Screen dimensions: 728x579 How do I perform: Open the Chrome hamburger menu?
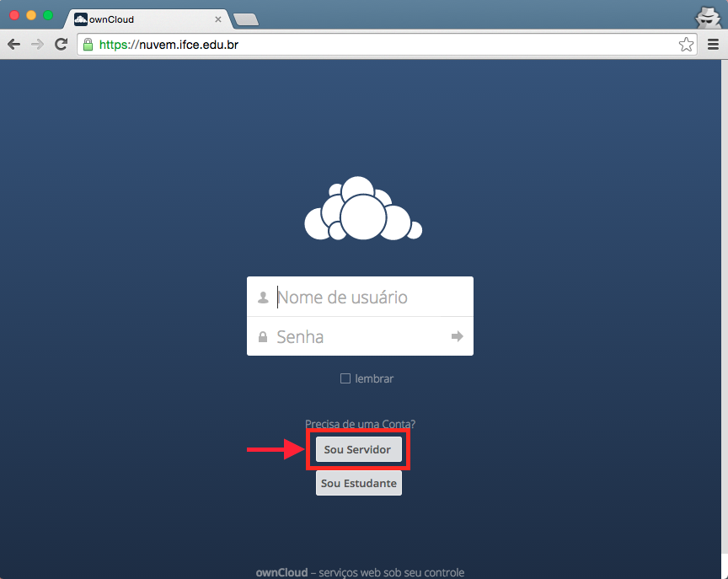(x=713, y=45)
